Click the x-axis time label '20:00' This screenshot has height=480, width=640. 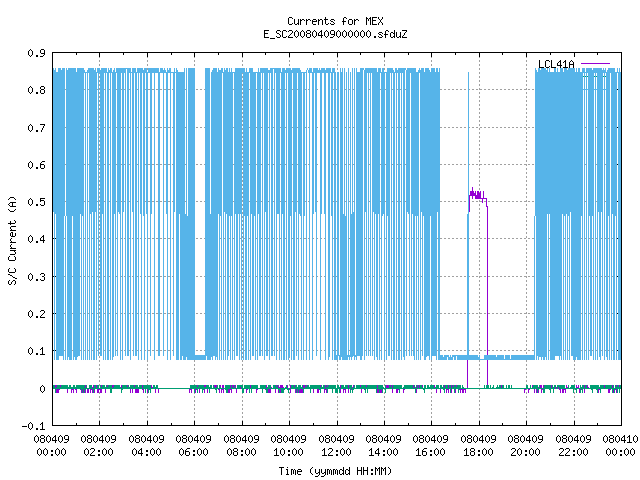click(525, 452)
